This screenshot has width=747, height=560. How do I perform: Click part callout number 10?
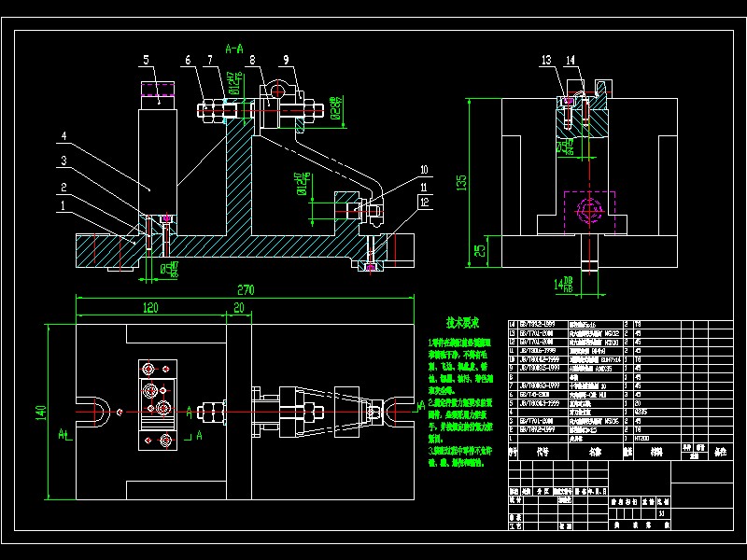pos(424,170)
